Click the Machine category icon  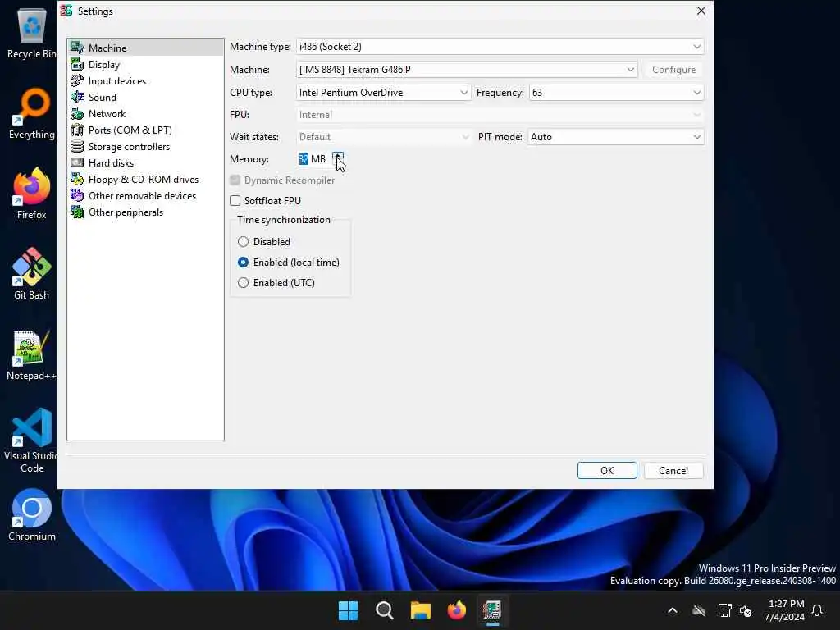(x=77, y=48)
